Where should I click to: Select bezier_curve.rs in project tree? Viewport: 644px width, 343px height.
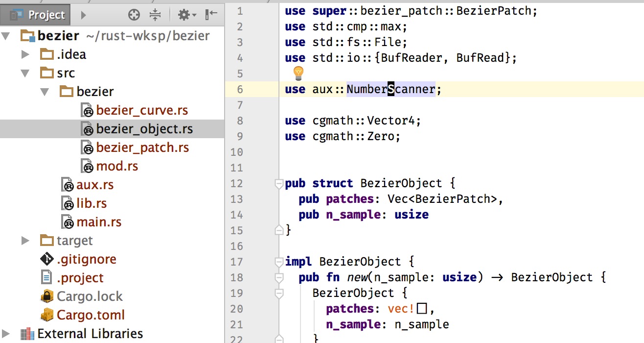coord(142,110)
